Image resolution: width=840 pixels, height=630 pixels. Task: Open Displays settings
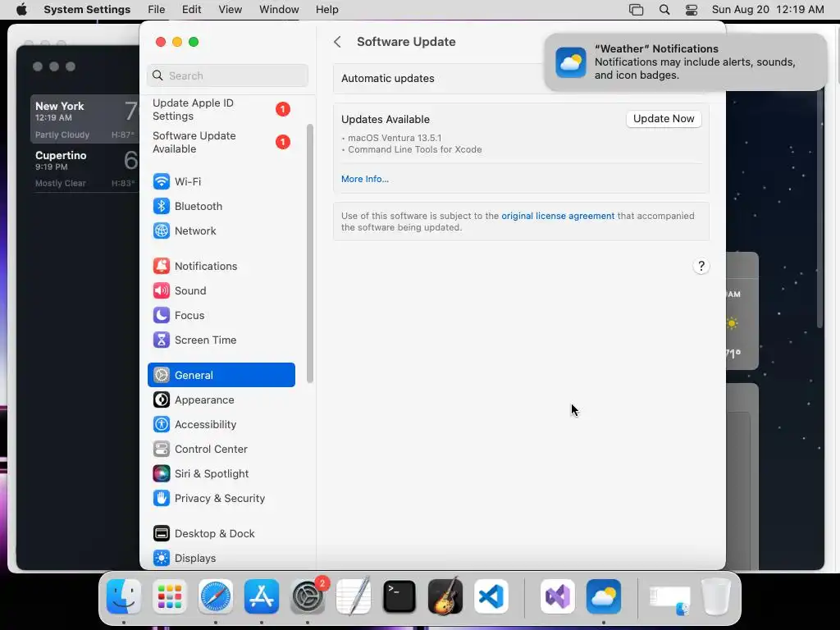[x=221, y=558]
